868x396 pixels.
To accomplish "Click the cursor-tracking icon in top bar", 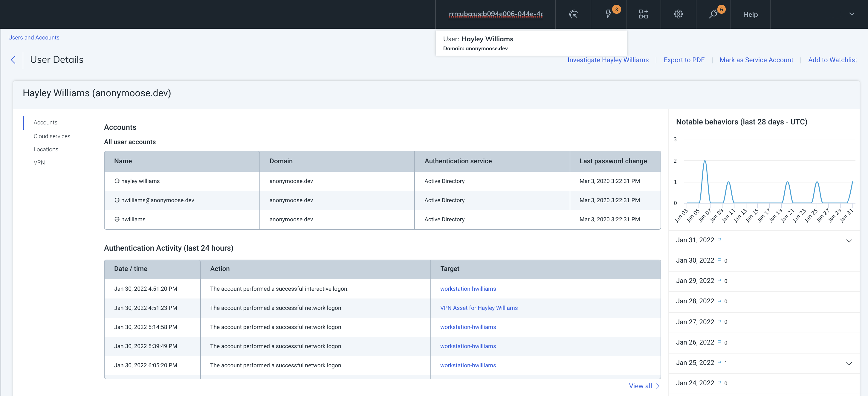I will 573,14.
